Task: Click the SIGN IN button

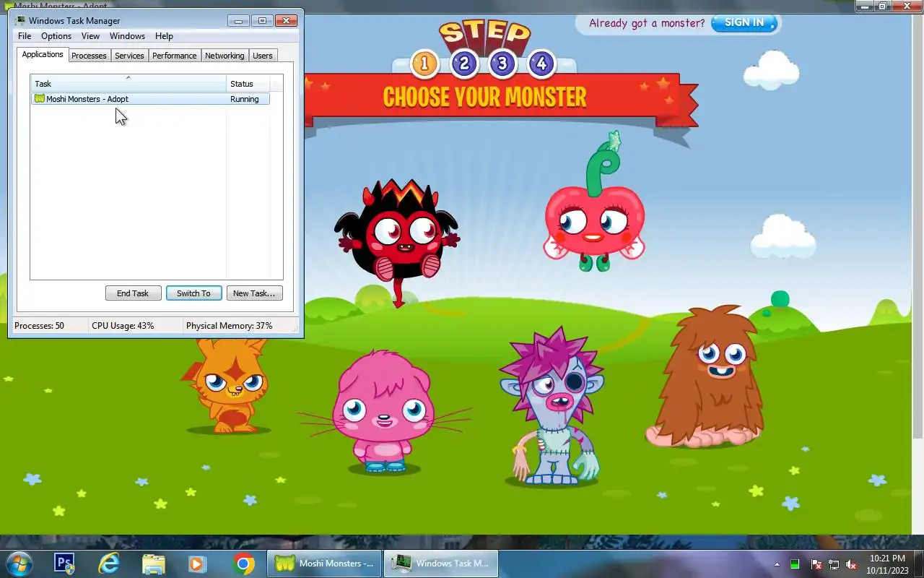Action: [744, 22]
